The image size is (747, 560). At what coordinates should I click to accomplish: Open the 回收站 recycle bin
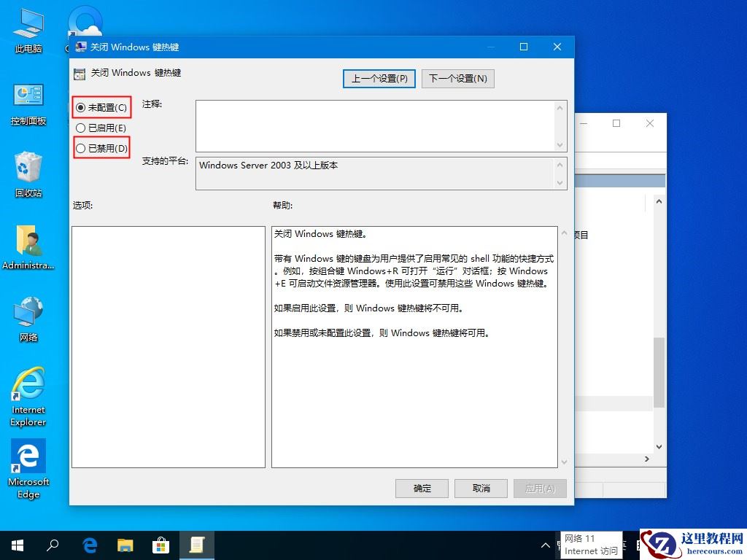(28, 174)
